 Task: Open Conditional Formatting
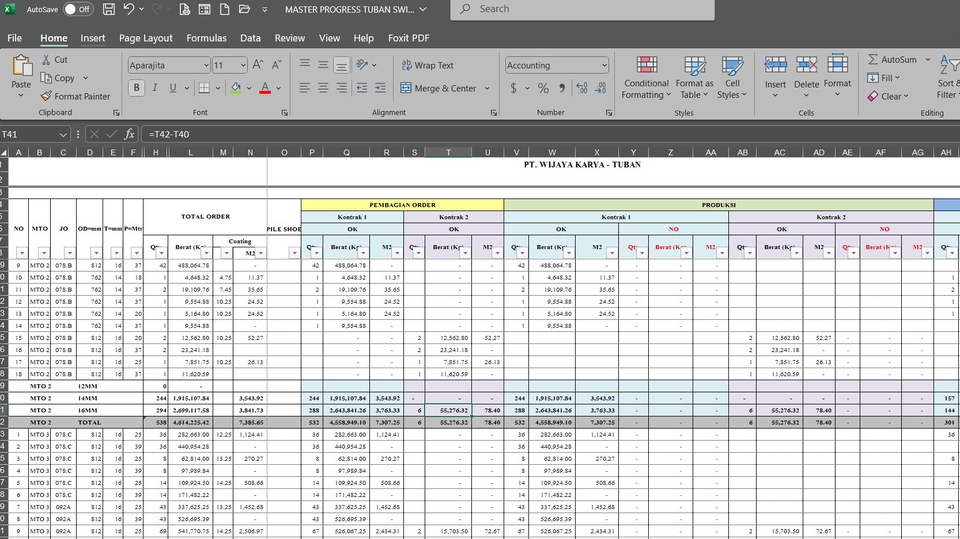(x=647, y=77)
